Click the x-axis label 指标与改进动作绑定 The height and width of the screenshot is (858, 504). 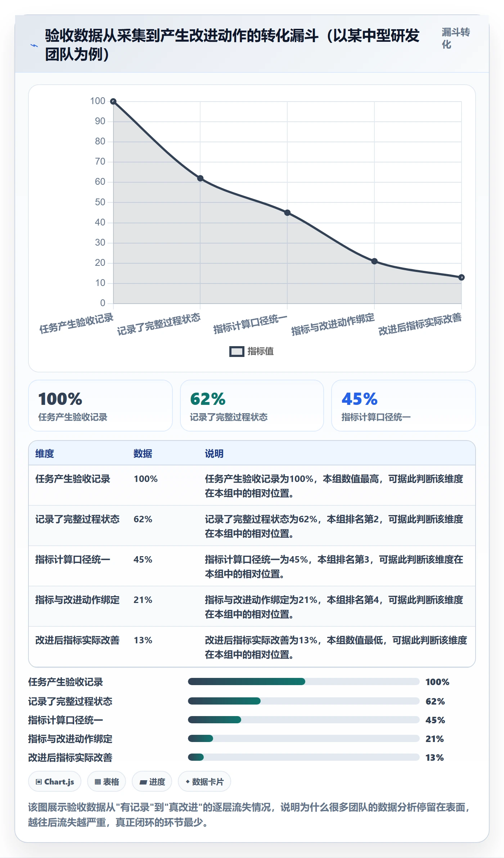pos(333,324)
